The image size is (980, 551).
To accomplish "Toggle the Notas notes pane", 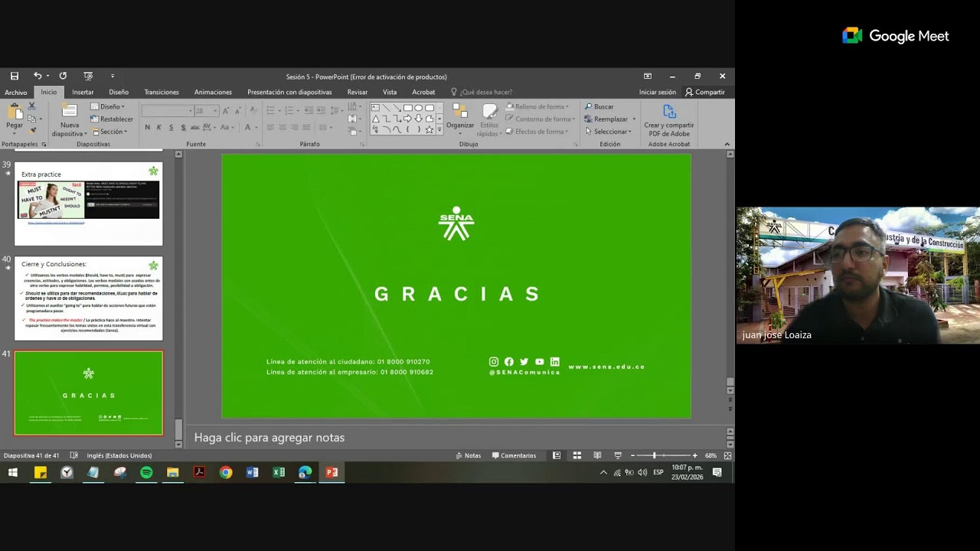I will 469,455.
